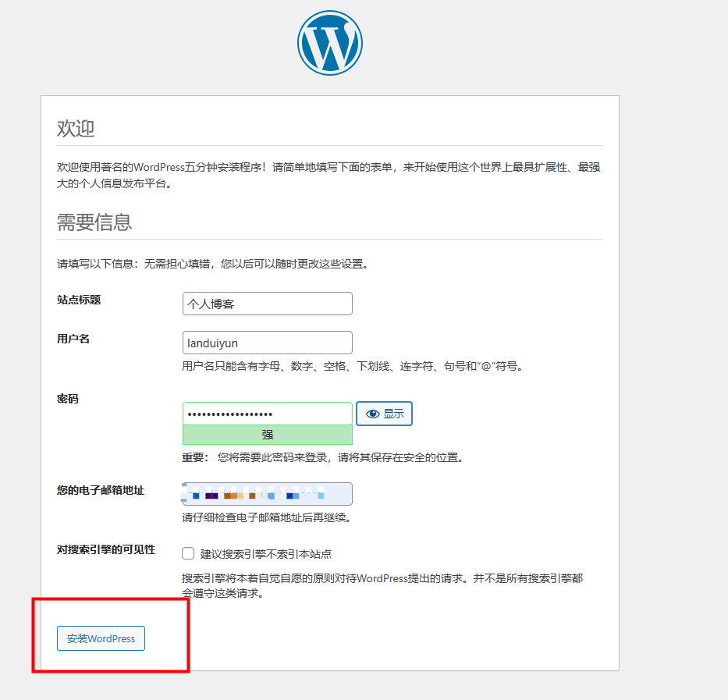Click the 安装WordPress button
Screen dimensions: 728x700
(101, 638)
